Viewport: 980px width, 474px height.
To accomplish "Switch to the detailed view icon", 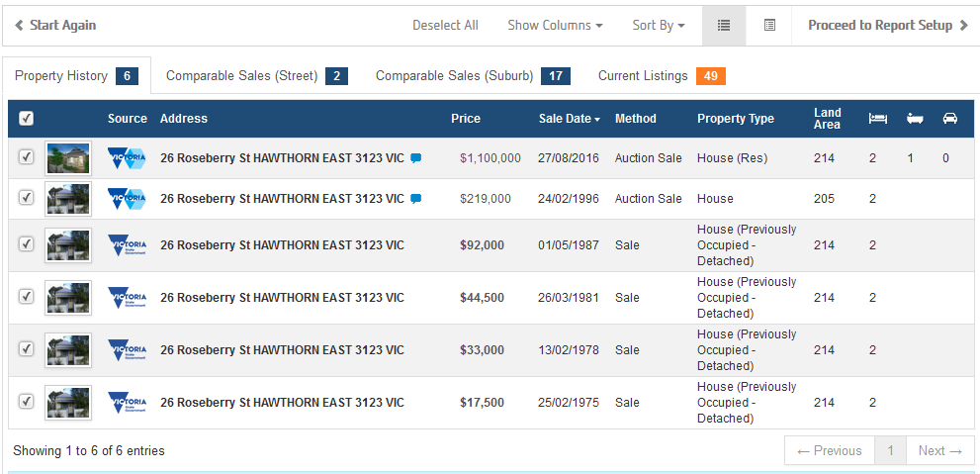I will (x=769, y=26).
